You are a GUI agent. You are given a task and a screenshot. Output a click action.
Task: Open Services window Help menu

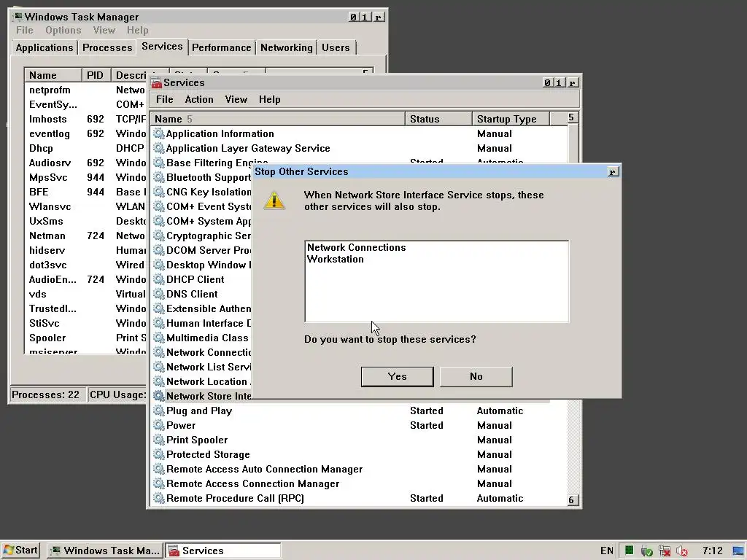pos(270,99)
